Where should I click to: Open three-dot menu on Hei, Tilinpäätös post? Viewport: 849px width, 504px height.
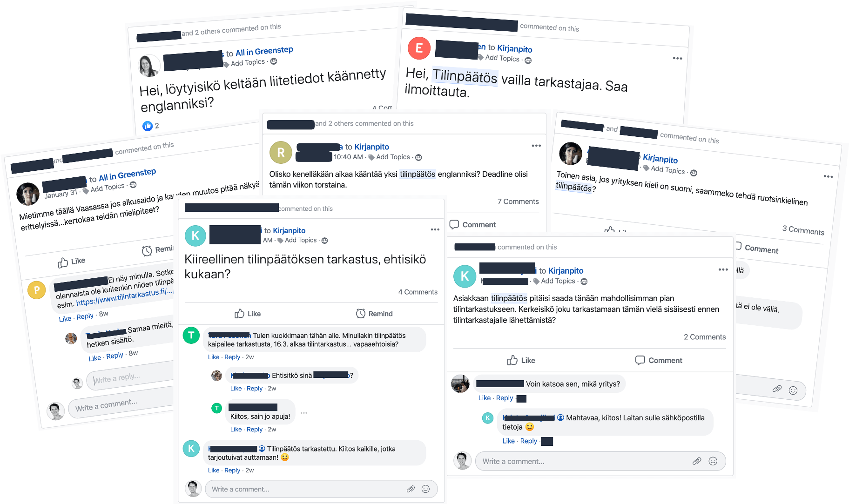677,58
